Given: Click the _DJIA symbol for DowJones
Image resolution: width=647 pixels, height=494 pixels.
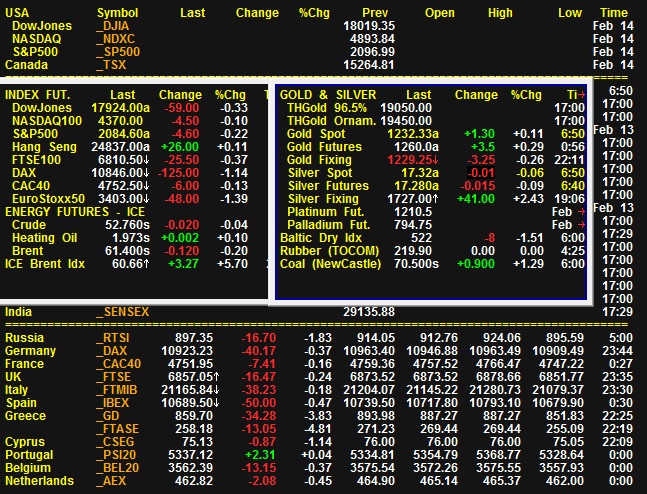Looking at the screenshot, I should [x=113, y=26].
